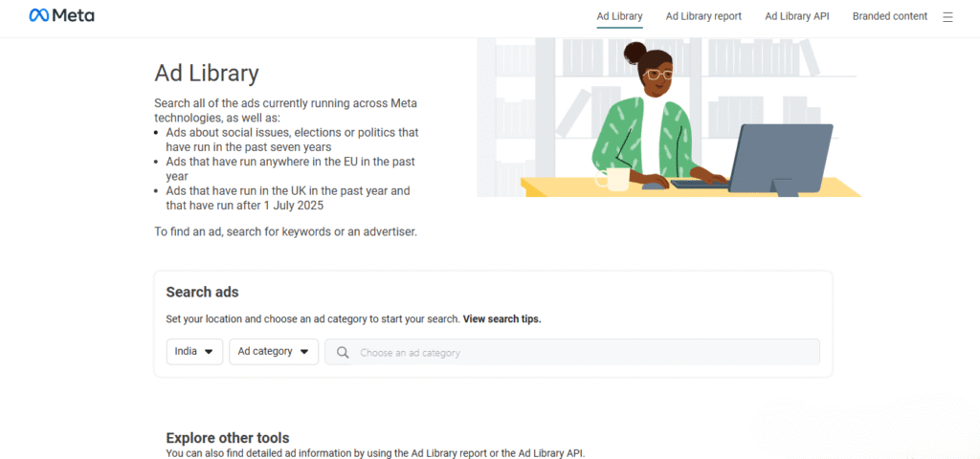This screenshot has width=980, height=459.
Task: Click the Explore other tools heading
Action: [228, 438]
